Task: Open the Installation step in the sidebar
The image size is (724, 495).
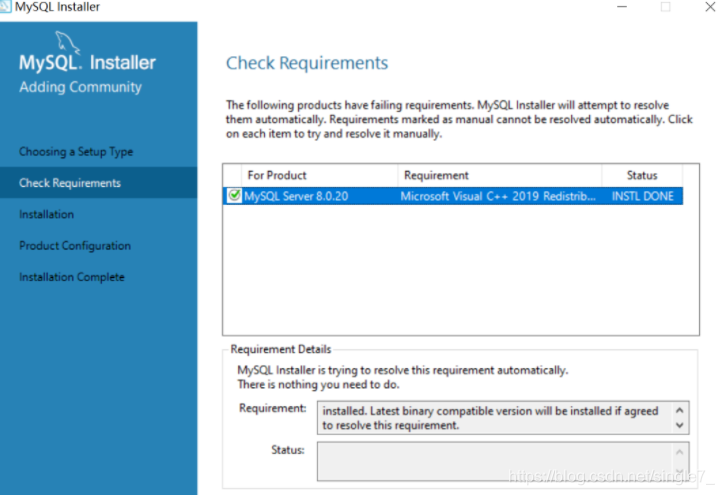Action: click(47, 214)
